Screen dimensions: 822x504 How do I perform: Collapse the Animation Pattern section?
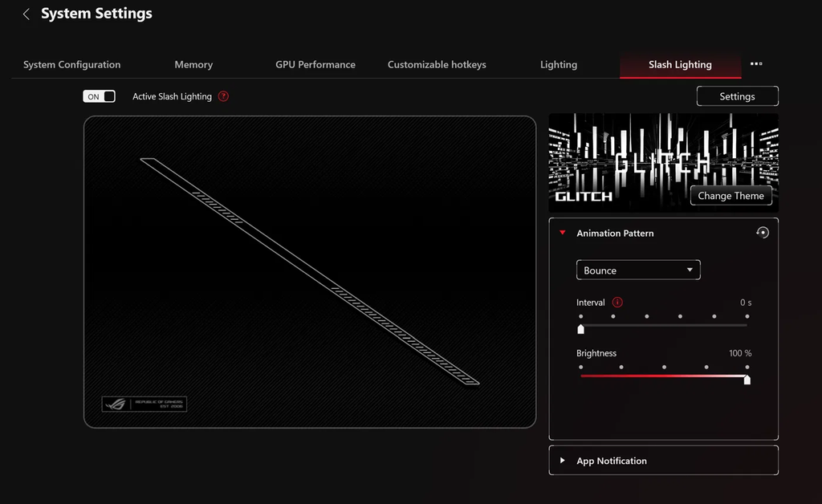(x=563, y=233)
